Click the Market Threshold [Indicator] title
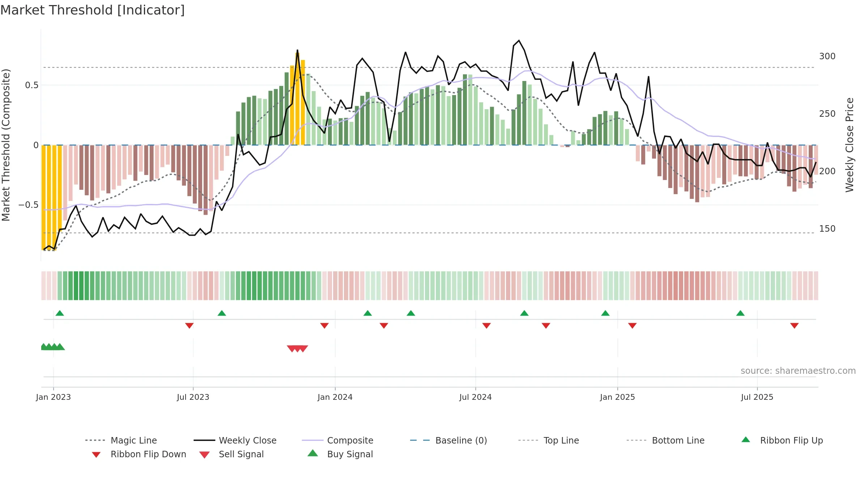The height and width of the screenshot is (488, 868). coord(93,10)
